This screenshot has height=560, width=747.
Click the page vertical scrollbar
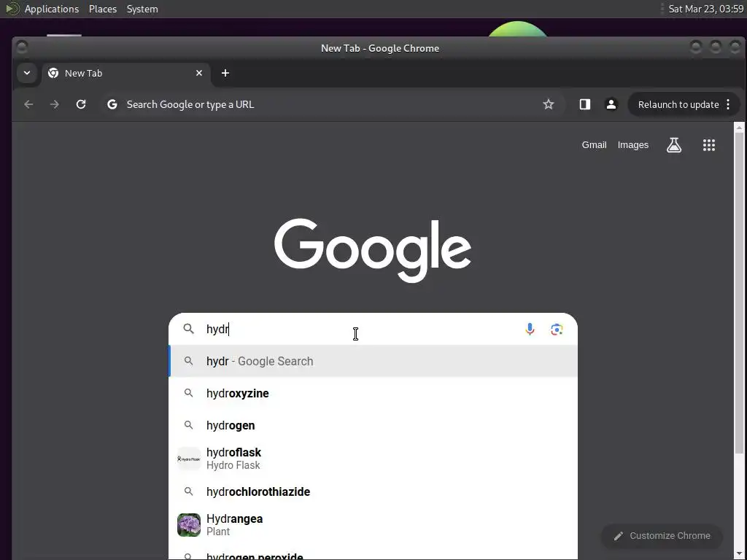(739, 293)
